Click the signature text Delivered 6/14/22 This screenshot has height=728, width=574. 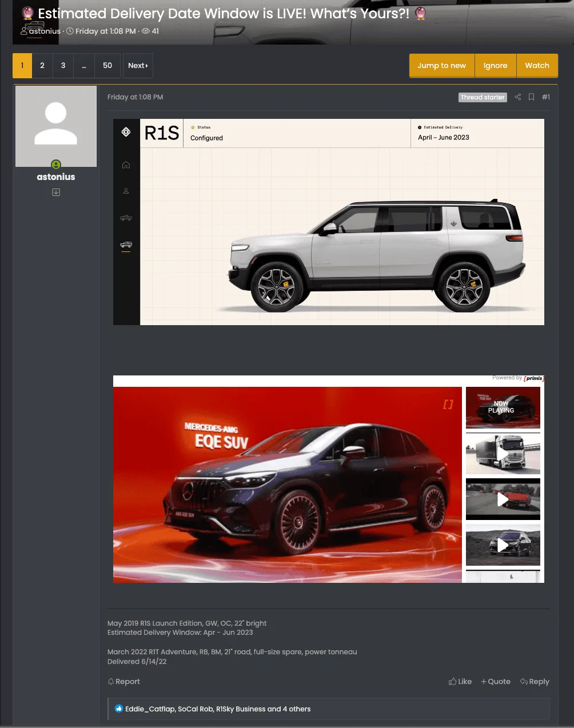point(137,662)
